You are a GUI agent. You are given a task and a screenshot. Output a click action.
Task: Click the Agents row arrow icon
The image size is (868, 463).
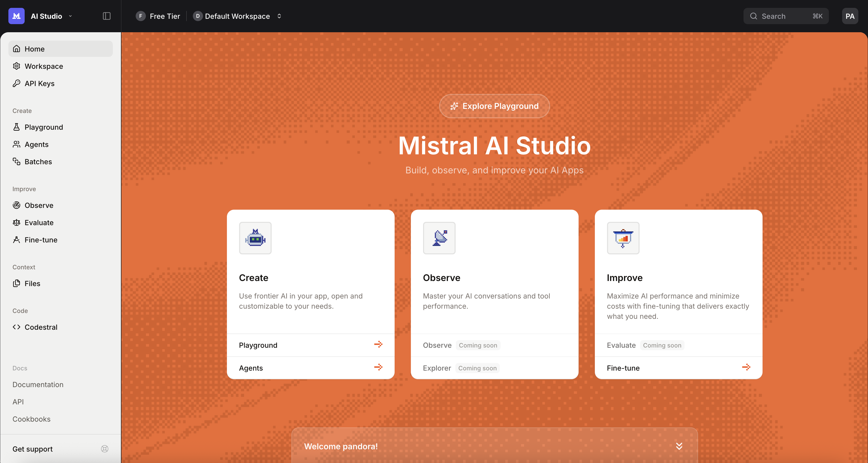click(378, 367)
